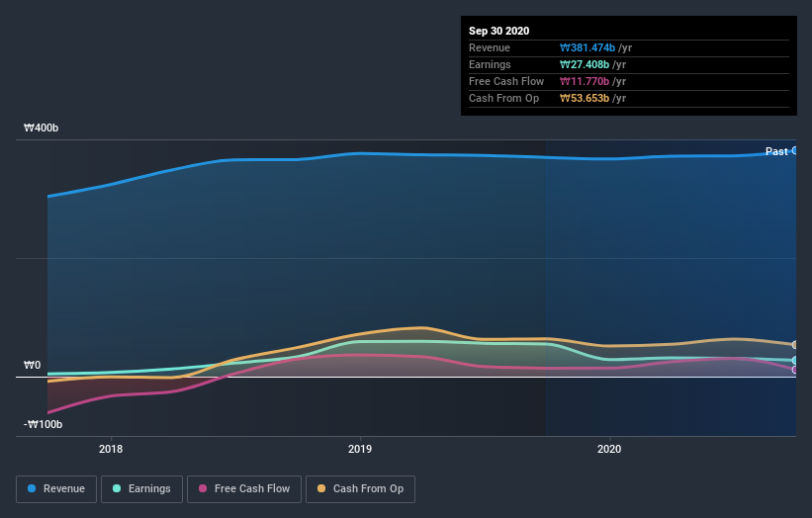Click the ₩11.770b free cash flow value
Screen dimensions: 812x518
pyautogui.click(x=585, y=81)
